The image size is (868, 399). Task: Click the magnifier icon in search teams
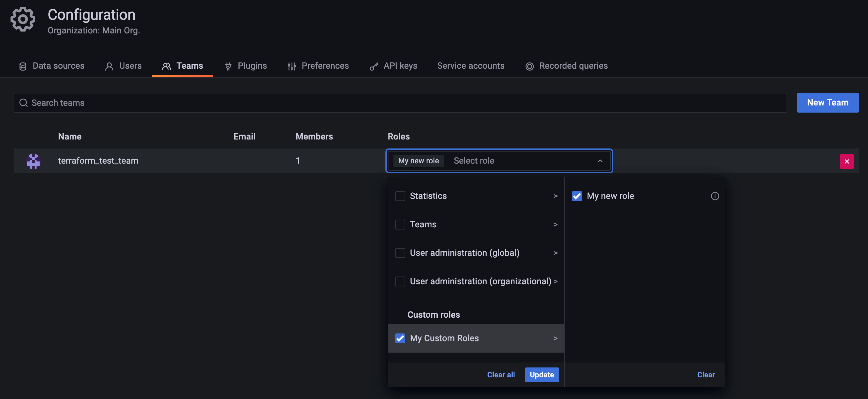pyautogui.click(x=23, y=103)
